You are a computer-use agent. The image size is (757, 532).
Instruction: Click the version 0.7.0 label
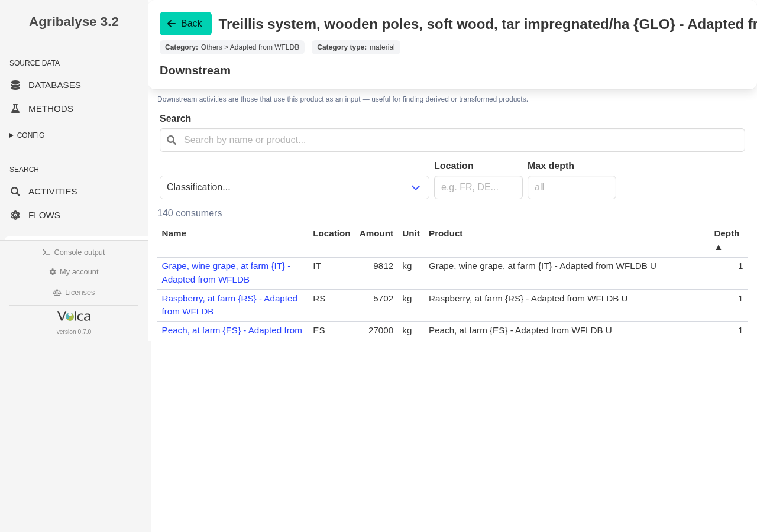[x=74, y=332]
